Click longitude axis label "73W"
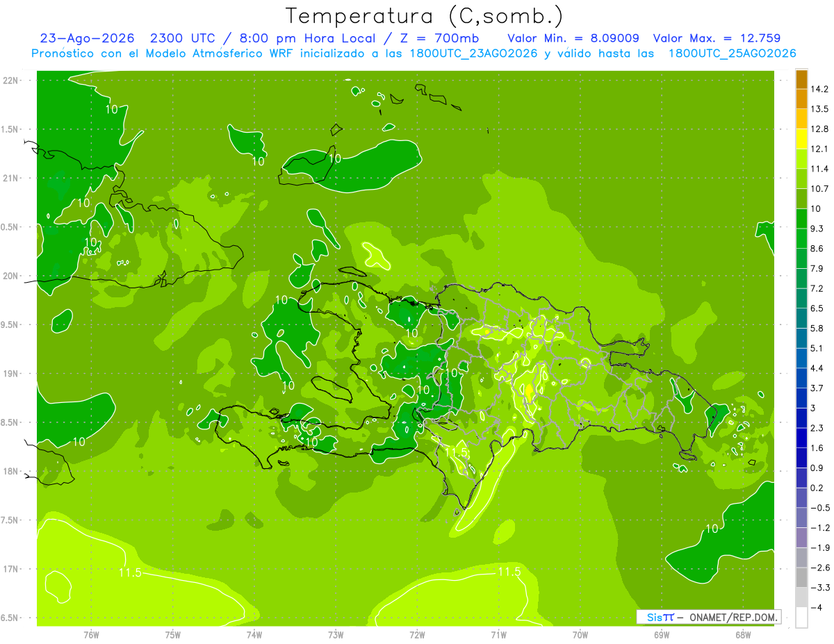The width and height of the screenshot is (834, 644). tap(336, 634)
